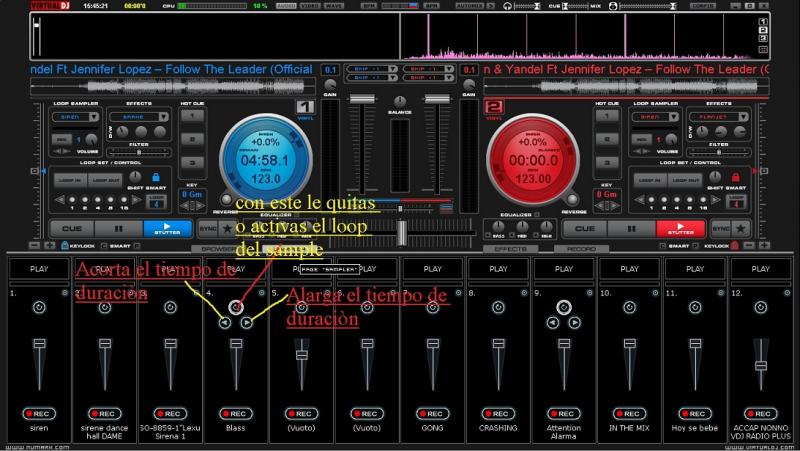This screenshot has width=800, height=451.
Task: Open Config in the top bar
Action: (x=703, y=6)
